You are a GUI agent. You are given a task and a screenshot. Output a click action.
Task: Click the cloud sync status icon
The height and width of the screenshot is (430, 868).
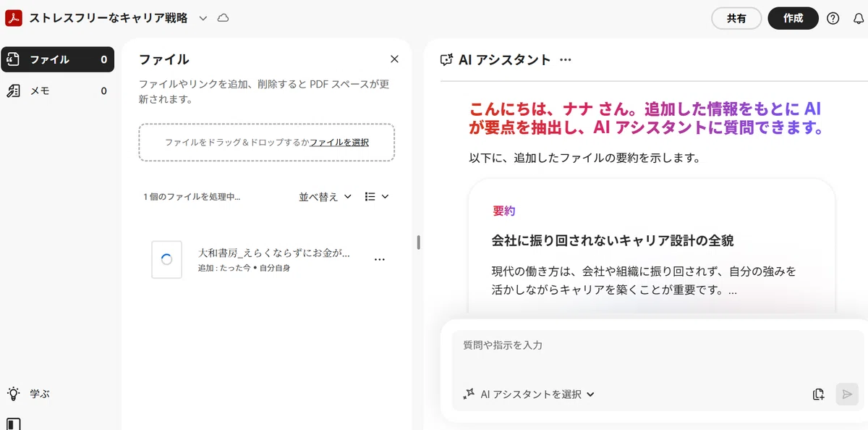tap(224, 18)
